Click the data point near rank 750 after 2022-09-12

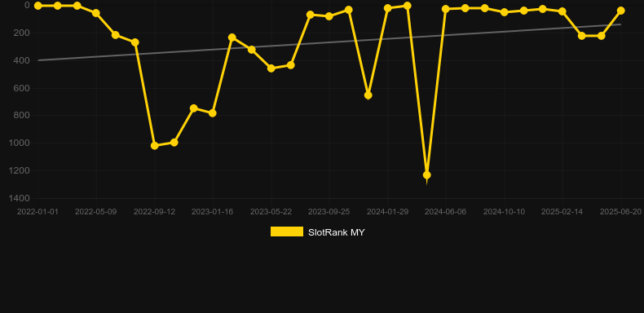(194, 108)
